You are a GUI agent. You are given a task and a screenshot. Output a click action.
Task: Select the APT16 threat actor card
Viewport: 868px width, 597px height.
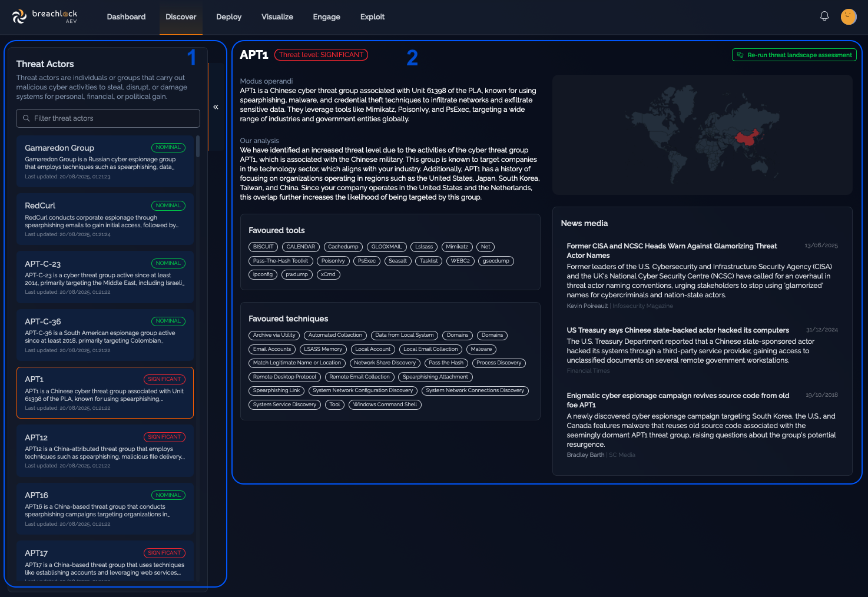tap(105, 509)
